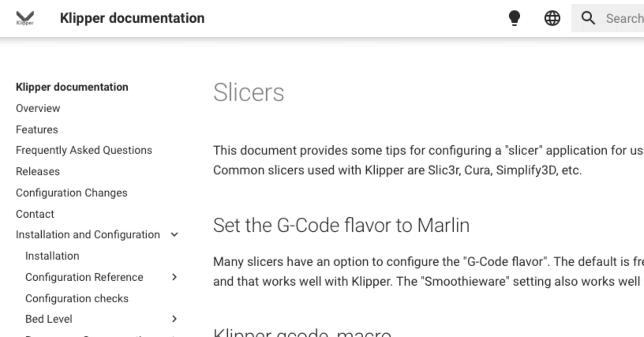Viewport: 644px width, 337px height.
Task: Click the Installation and Configuration label
Action: coord(88,235)
